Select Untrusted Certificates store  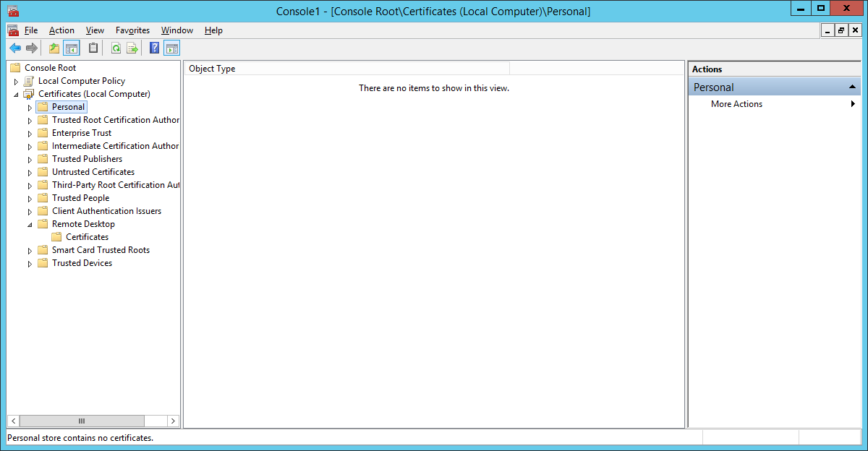pyautogui.click(x=93, y=172)
